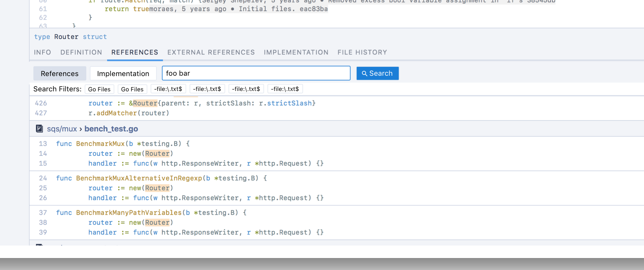Click the Search Filters label
The width and height of the screenshot is (644, 270).
57,89
